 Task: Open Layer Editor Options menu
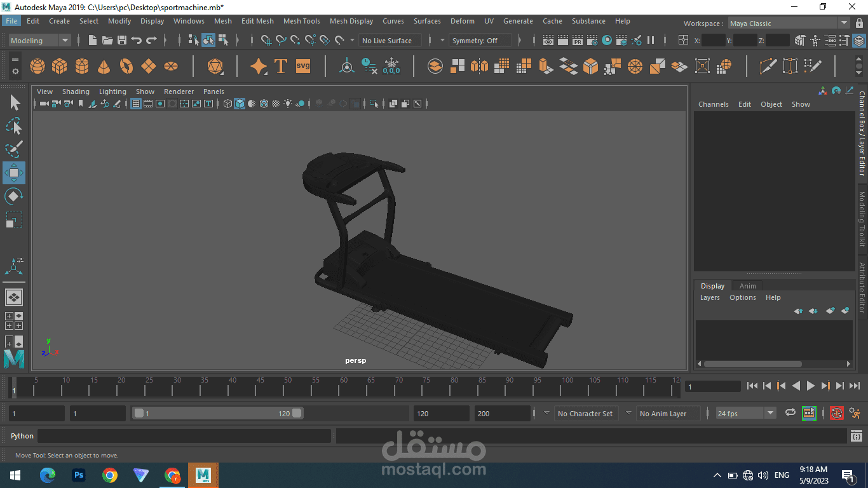point(743,297)
